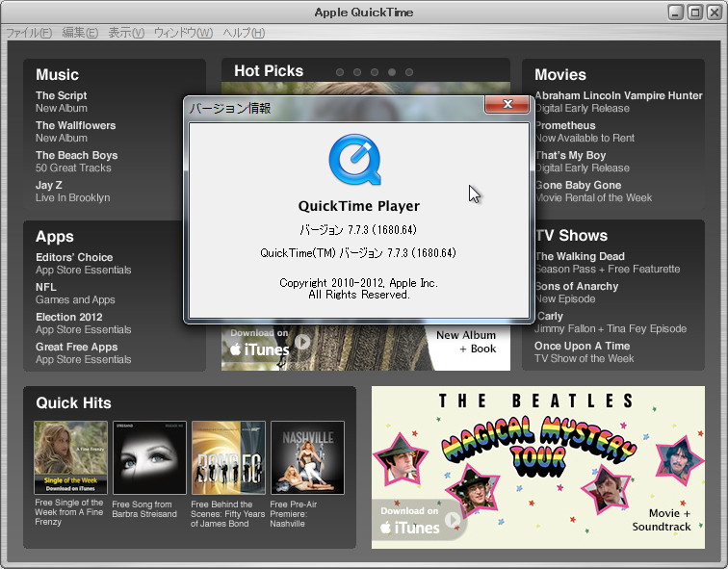Maximize the Apple QuickTime window
This screenshot has width=728, height=569.
[x=695, y=13]
